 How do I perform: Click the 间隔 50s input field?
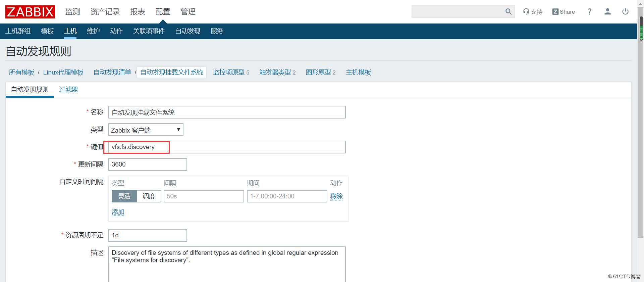[204, 196]
